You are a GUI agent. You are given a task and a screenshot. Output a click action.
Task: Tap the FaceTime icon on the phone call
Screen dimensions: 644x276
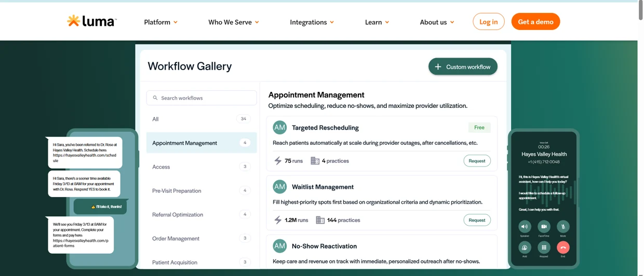point(544,226)
